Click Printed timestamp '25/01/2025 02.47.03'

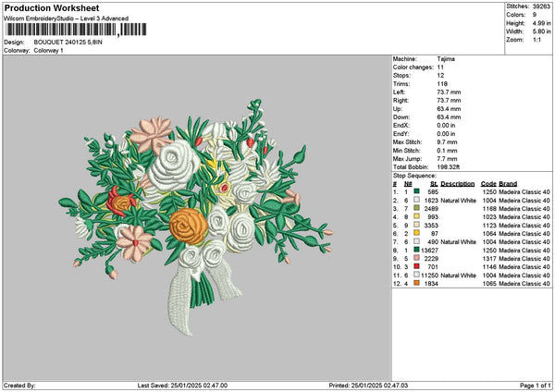click(379, 386)
